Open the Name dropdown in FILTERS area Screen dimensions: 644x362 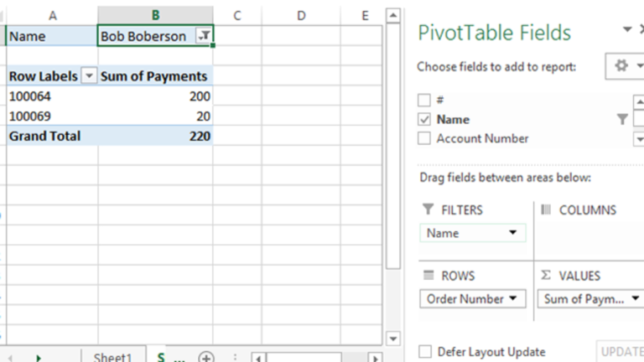512,233
